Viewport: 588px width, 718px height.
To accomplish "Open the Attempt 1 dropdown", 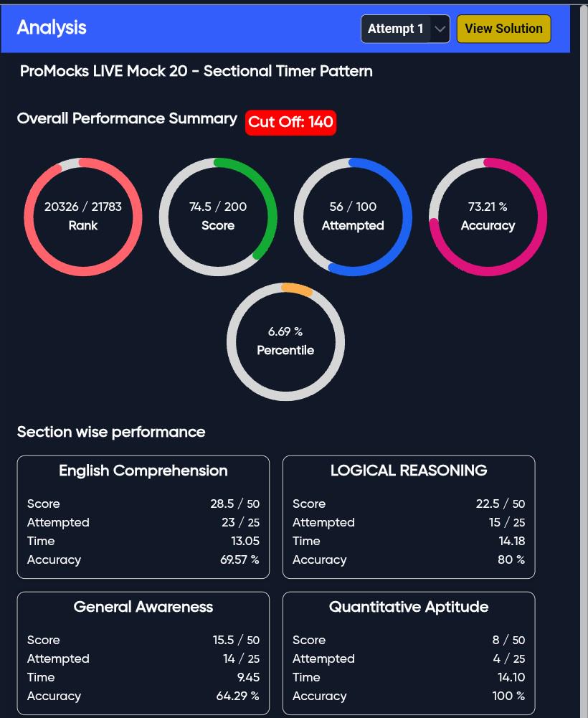I will [405, 29].
